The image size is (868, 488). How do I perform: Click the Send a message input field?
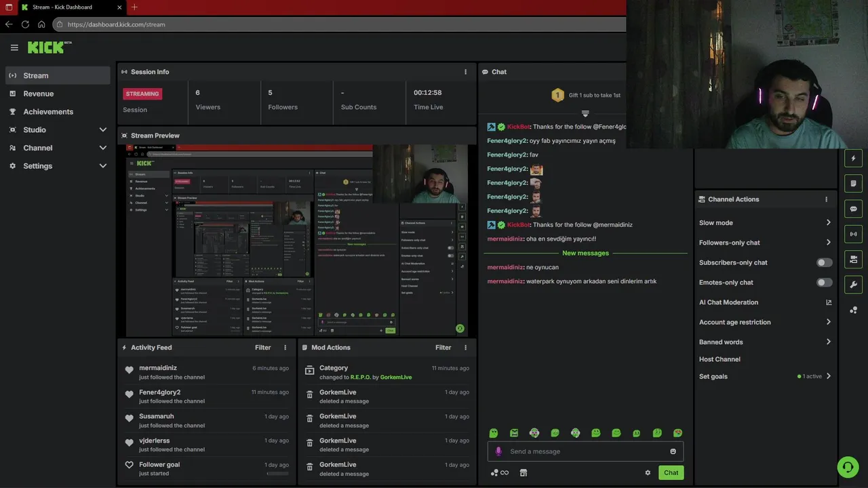click(x=585, y=451)
